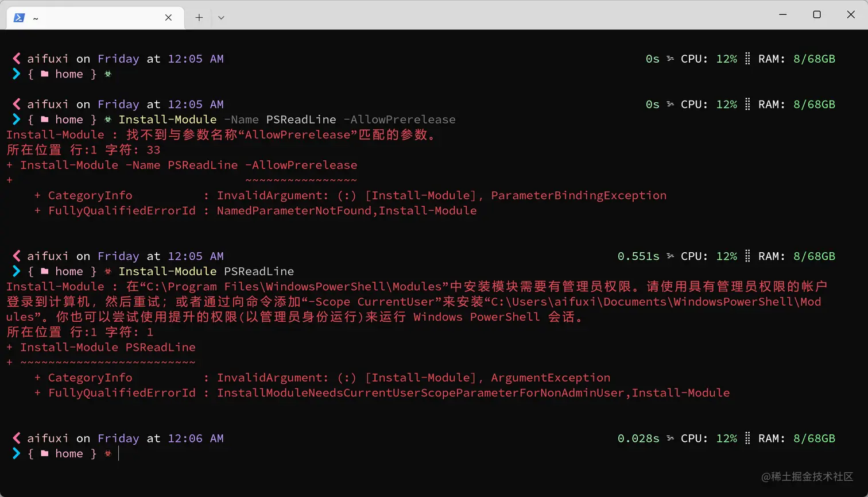The width and height of the screenshot is (868, 497).
Task: Click the grip icon beside CPU on the top line
Action: (671, 58)
